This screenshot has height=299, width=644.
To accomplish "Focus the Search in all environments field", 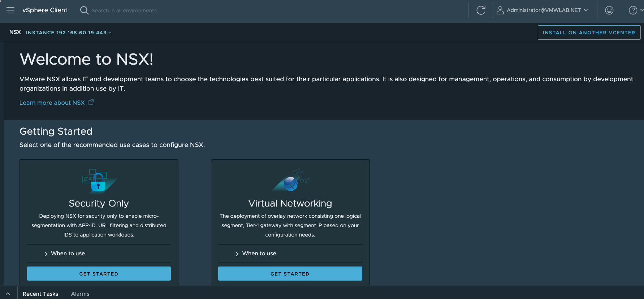I will 124,10.
